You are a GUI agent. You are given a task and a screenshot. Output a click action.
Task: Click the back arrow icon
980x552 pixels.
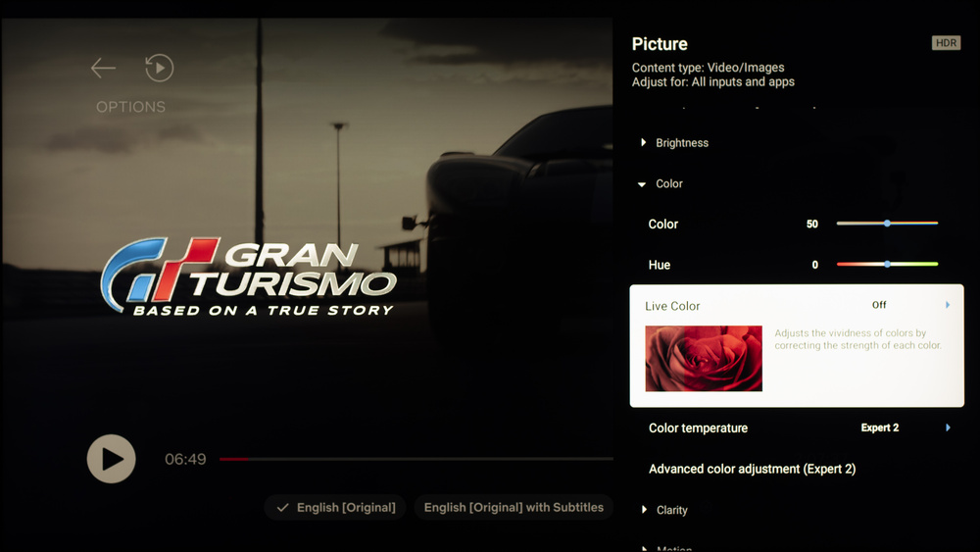pos(103,68)
